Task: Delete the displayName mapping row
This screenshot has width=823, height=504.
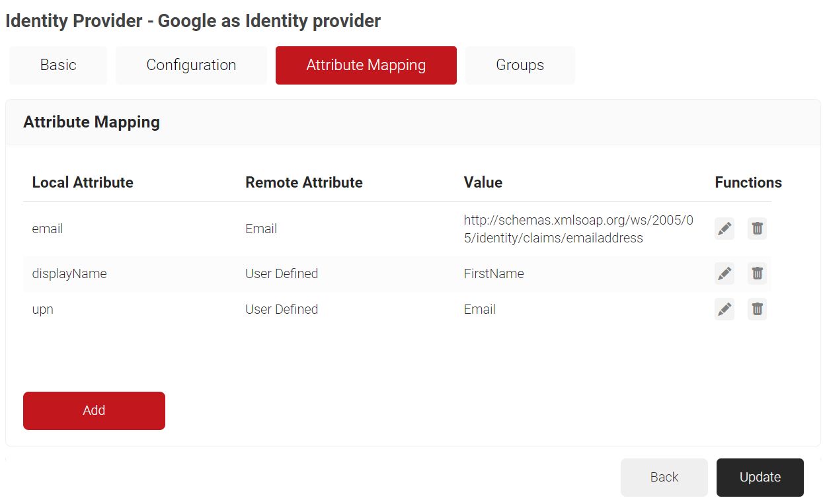Action: [757, 273]
